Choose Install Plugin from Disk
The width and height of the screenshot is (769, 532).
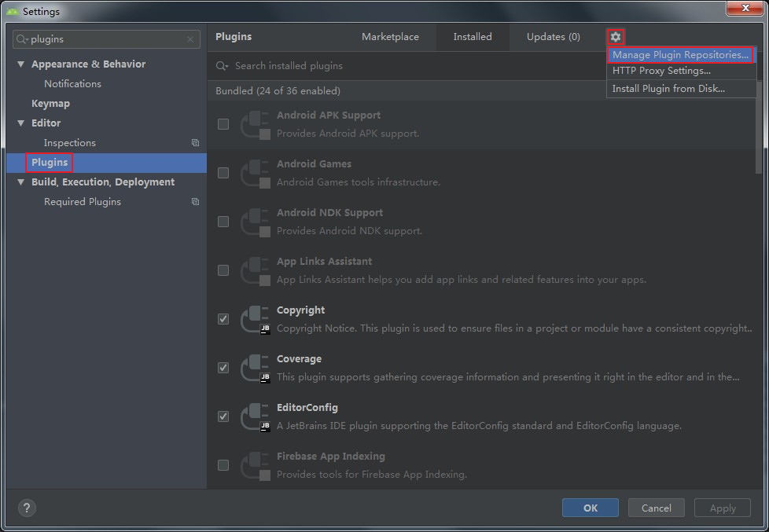click(681, 89)
